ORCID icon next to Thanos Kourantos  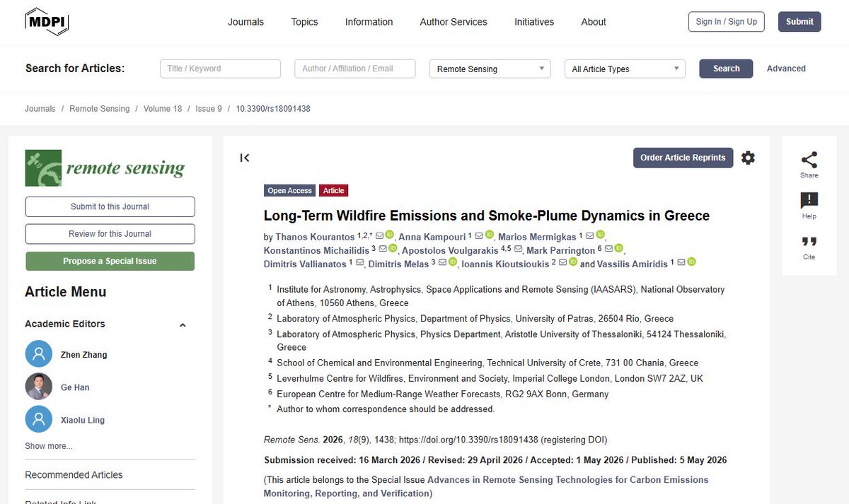(x=389, y=235)
